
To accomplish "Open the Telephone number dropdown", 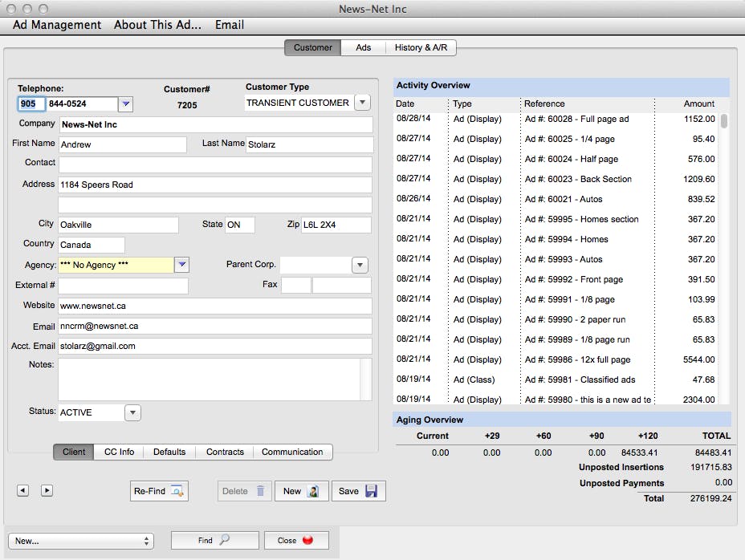I will tap(125, 104).
